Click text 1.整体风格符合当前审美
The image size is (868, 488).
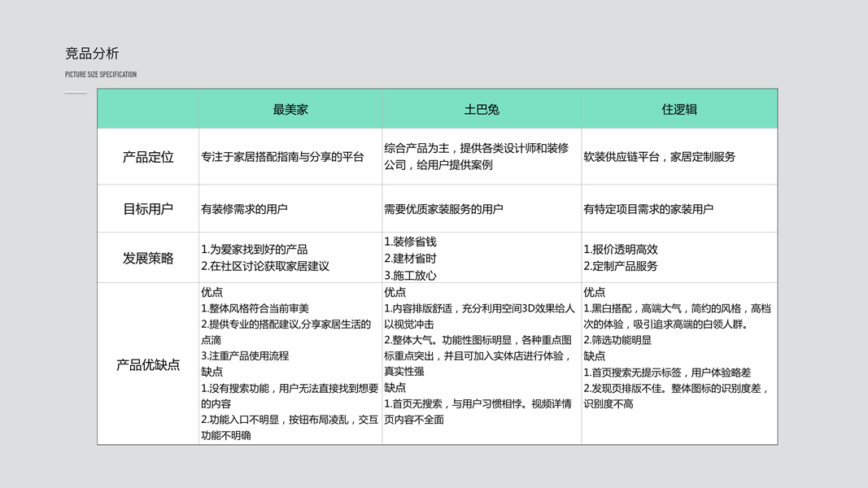coord(255,308)
